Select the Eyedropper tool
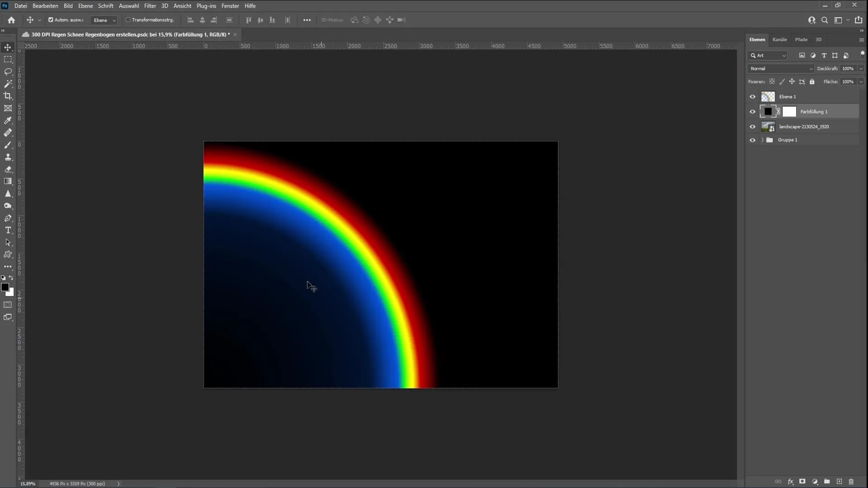Image resolution: width=868 pixels, height=488 pixels. (x=8, y=120)
